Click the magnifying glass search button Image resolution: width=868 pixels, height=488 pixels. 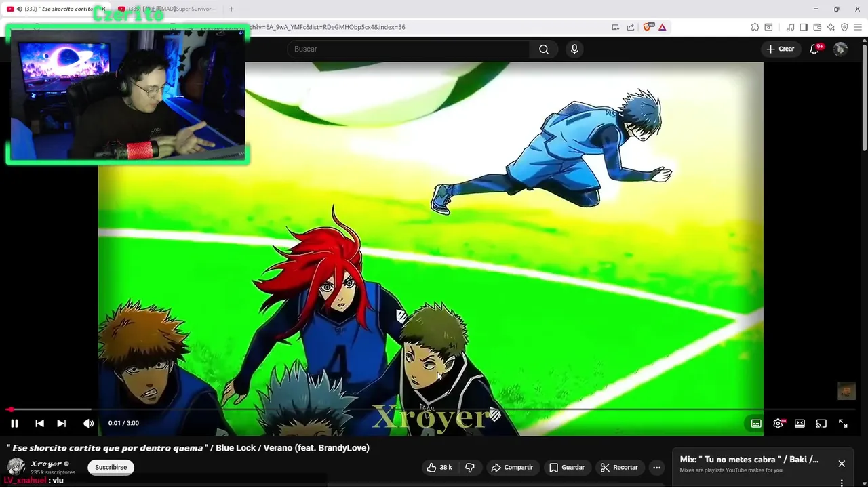544,49
